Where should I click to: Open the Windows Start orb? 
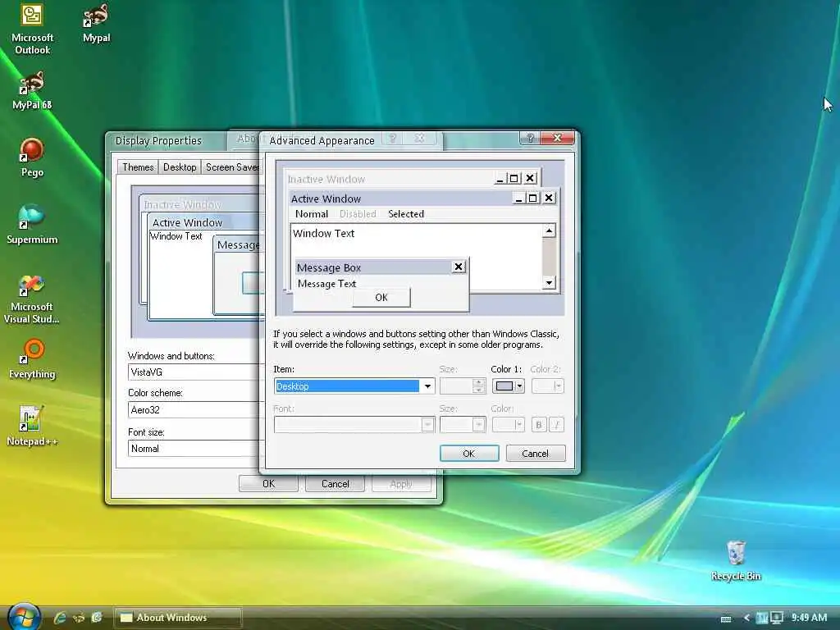click(x=24, y=617)
